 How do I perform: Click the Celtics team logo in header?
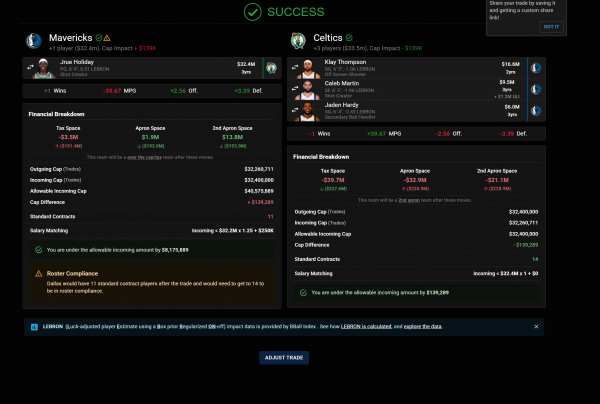click(x=298, y=41)
